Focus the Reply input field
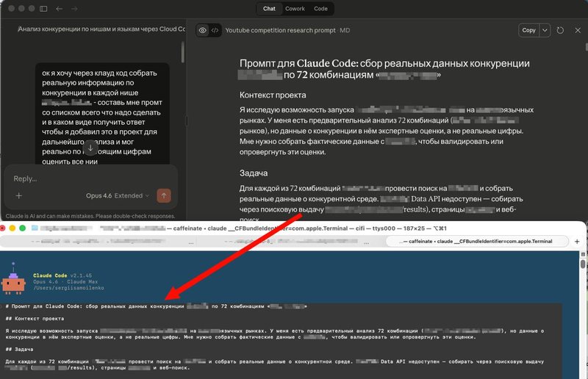The width and height of the screenshot is (588, 379). (x=90, y=178)
